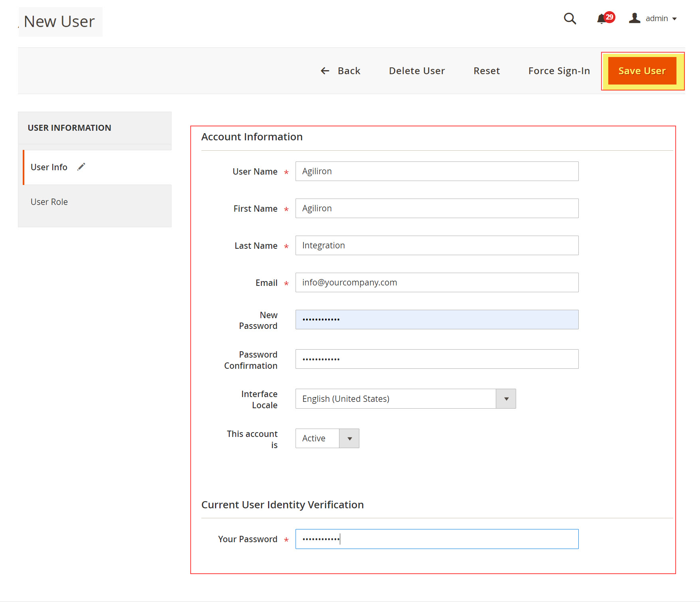Click the Save User button
Image resolution: width=700 pixels, height=602 pixels.
click(642, 71)
